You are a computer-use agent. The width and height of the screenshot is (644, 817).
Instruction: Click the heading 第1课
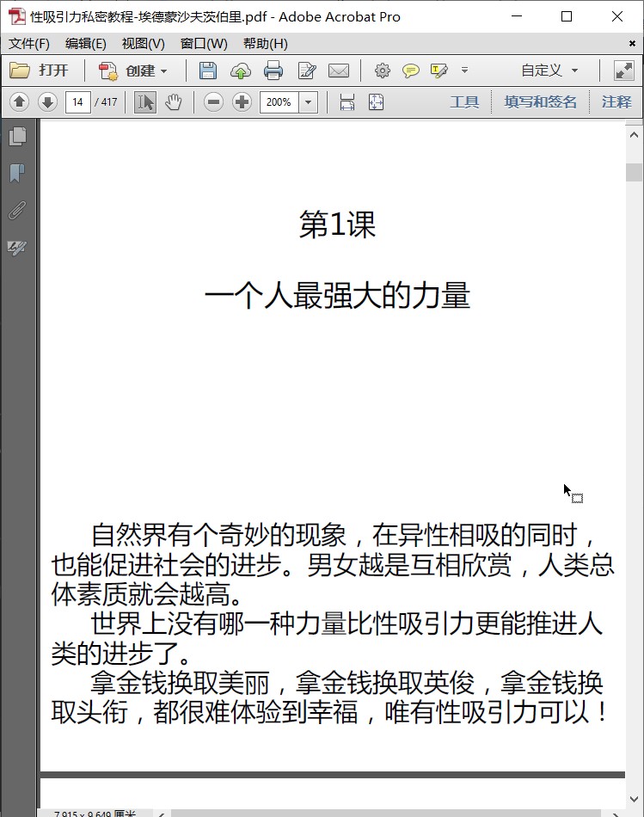point(337,224)
